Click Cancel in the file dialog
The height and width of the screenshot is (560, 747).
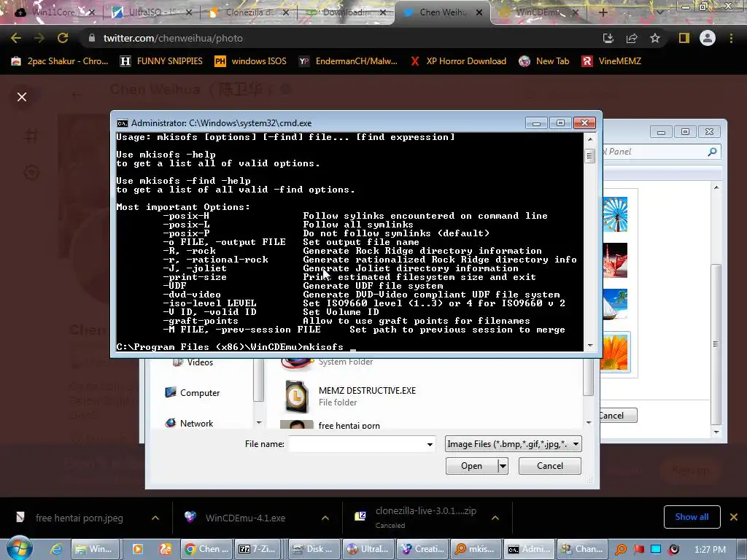point(550,466)
